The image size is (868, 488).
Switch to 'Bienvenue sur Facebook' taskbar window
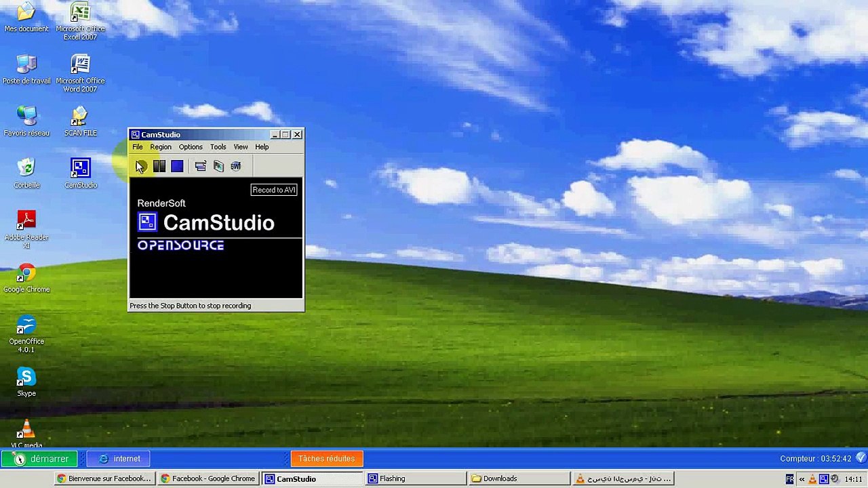click(104, 479)
